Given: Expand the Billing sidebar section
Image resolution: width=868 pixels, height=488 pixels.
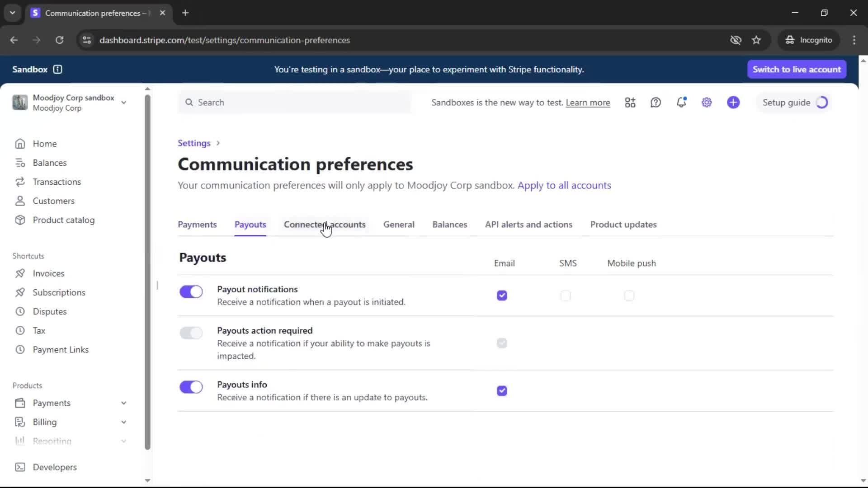Looking at the screenshot, I should 123,422.
